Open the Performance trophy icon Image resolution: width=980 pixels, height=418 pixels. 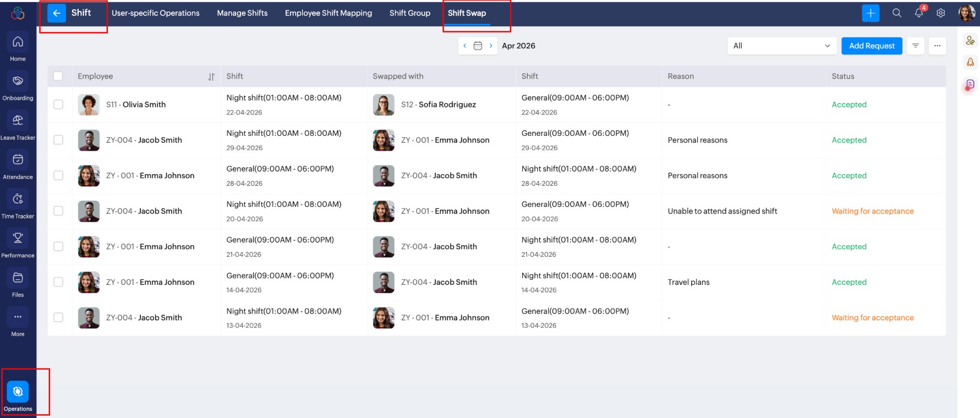click(18, 238)
